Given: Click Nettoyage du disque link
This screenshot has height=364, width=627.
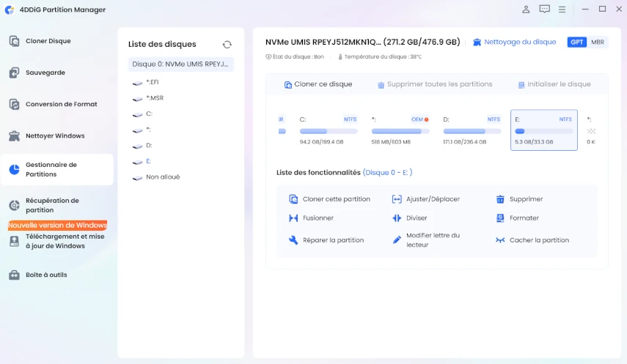Looking at the screenshot, I should coord(515,42).
